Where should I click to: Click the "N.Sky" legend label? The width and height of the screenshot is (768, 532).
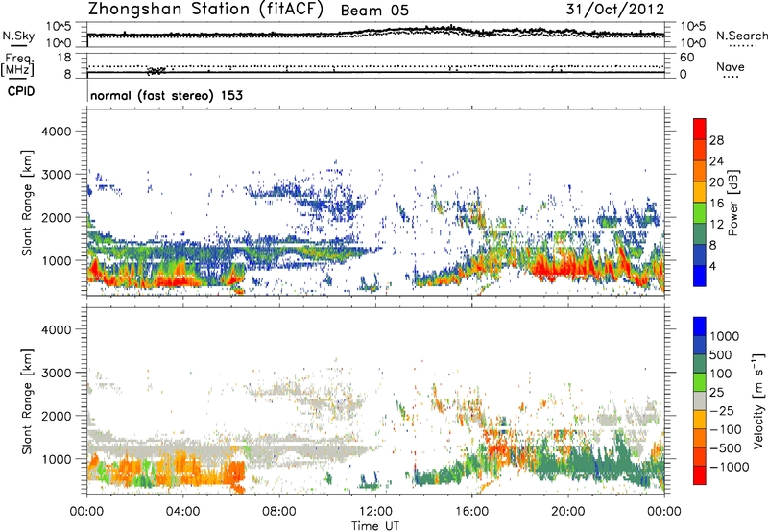point(18,36)
